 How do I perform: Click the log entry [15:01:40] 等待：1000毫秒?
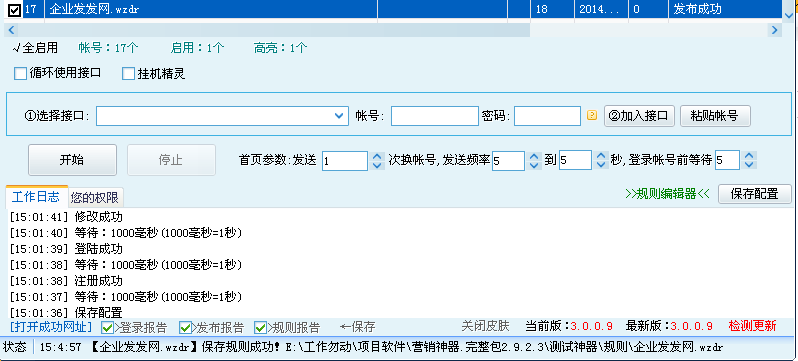tap(126, 233)
